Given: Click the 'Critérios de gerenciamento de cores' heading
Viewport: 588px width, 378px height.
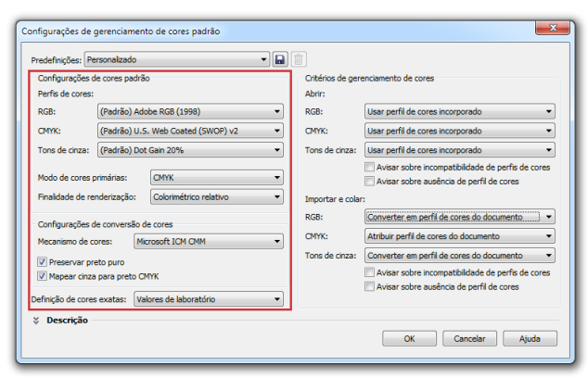Looking at the screenshot, I should [x=369, y=79].
